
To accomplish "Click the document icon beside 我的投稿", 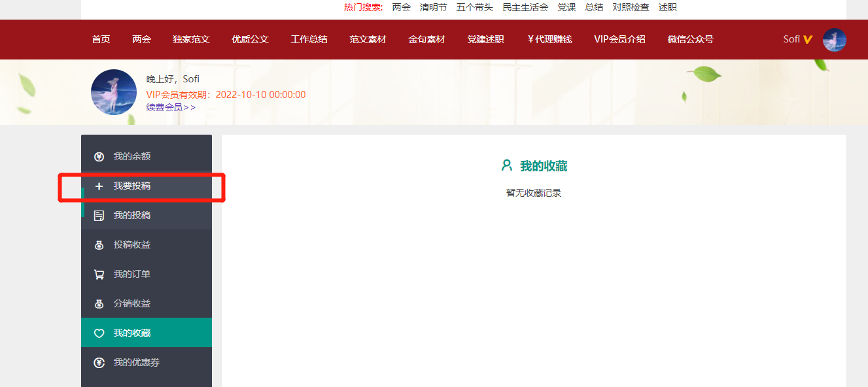I will pos(99,216).
